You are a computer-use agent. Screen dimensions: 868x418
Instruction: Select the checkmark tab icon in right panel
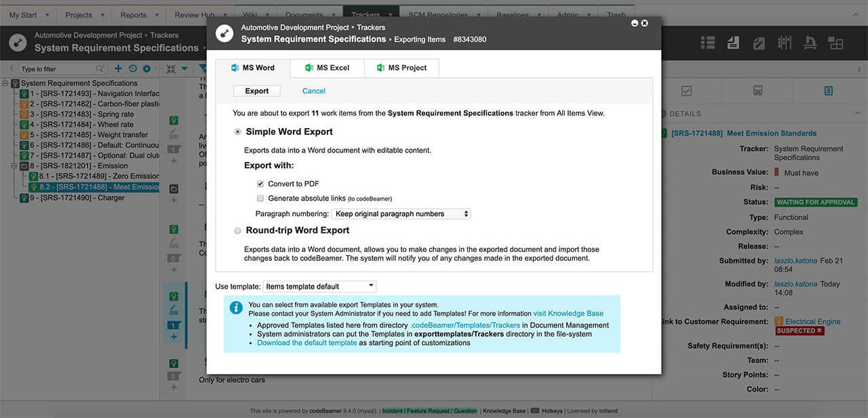click(x=686, y=90)
